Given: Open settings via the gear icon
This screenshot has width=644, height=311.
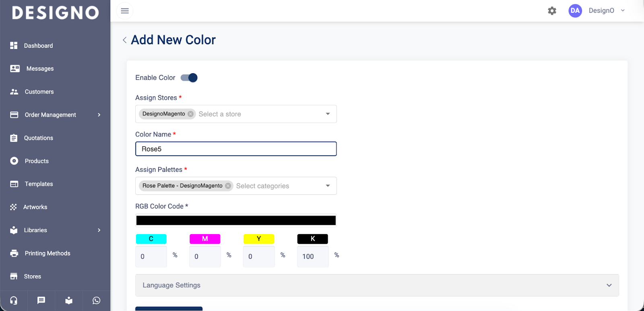Looking at the screenshot, I should tap(552, 11).
